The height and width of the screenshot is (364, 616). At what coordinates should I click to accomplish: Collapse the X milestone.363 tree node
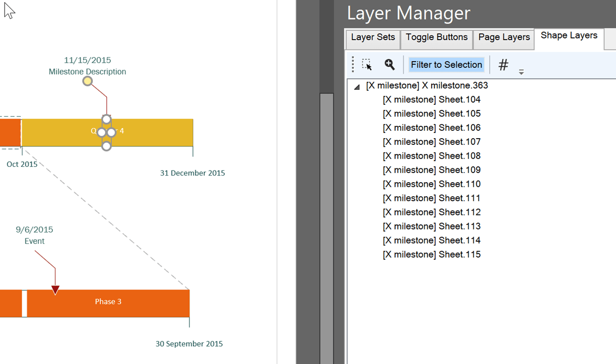[x=356, y=87]
